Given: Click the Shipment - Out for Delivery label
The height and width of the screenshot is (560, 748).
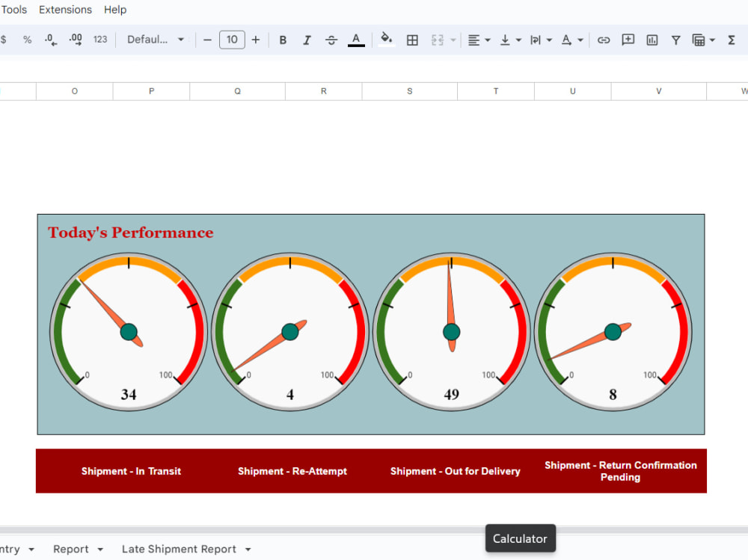Looking at the screenshot, I should (x=455, y=471).
